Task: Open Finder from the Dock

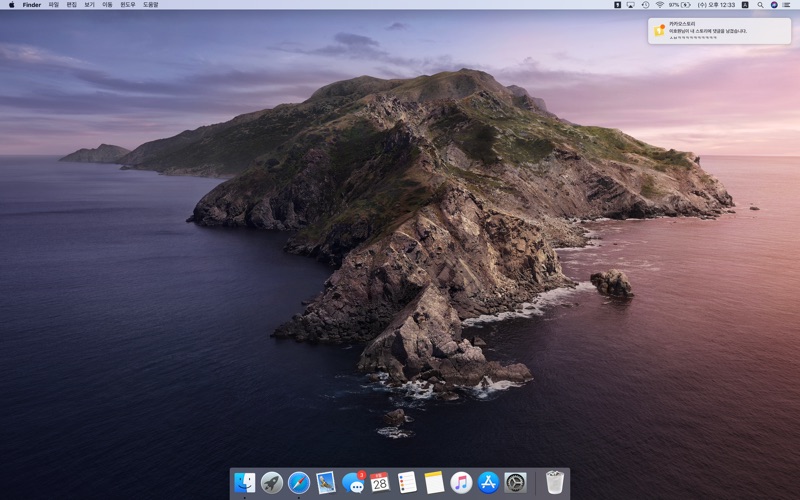Action: point(245,483)
